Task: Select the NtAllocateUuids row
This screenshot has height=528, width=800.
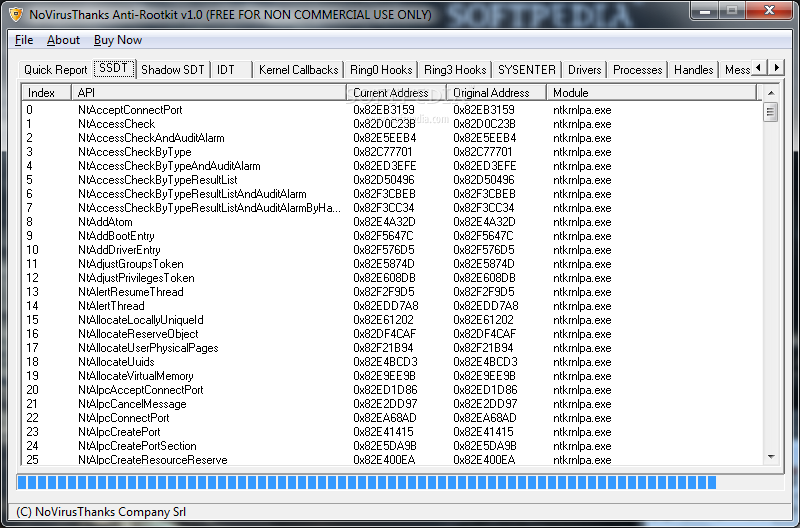Action: (x=392, y=362)
